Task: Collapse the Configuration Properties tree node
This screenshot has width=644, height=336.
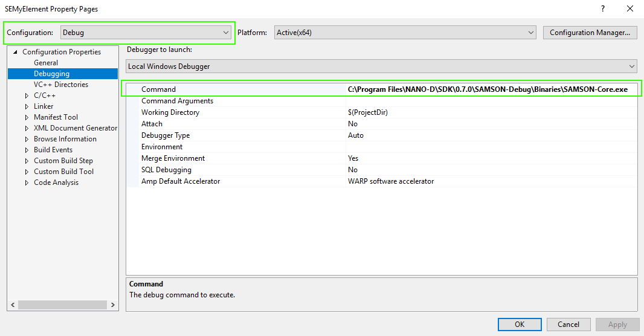Action: 16,52
